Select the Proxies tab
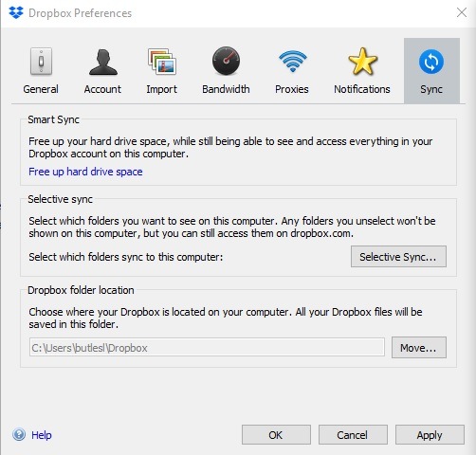This screenshot has width=476, height=455. point(292,71)
